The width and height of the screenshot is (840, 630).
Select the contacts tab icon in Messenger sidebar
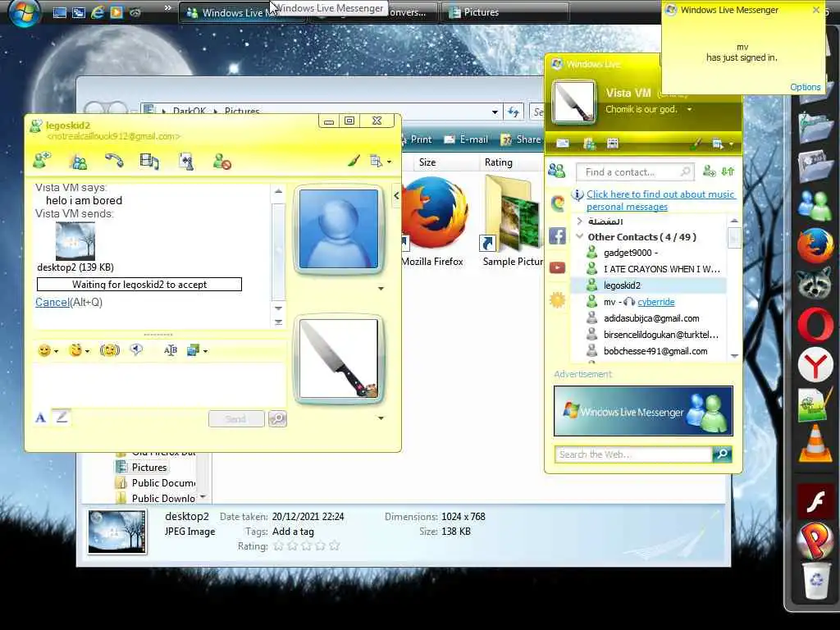point(557,171)
